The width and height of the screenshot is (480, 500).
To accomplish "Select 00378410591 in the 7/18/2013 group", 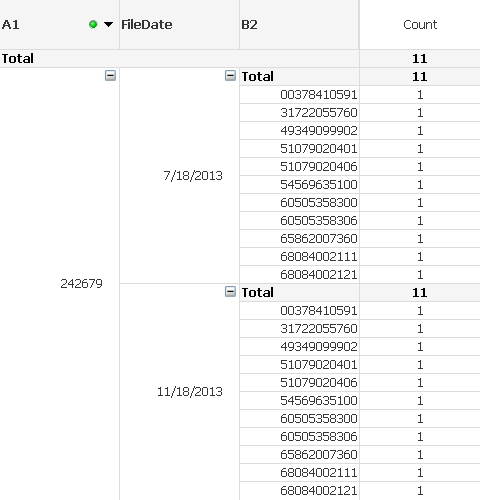I will (319, 95).
